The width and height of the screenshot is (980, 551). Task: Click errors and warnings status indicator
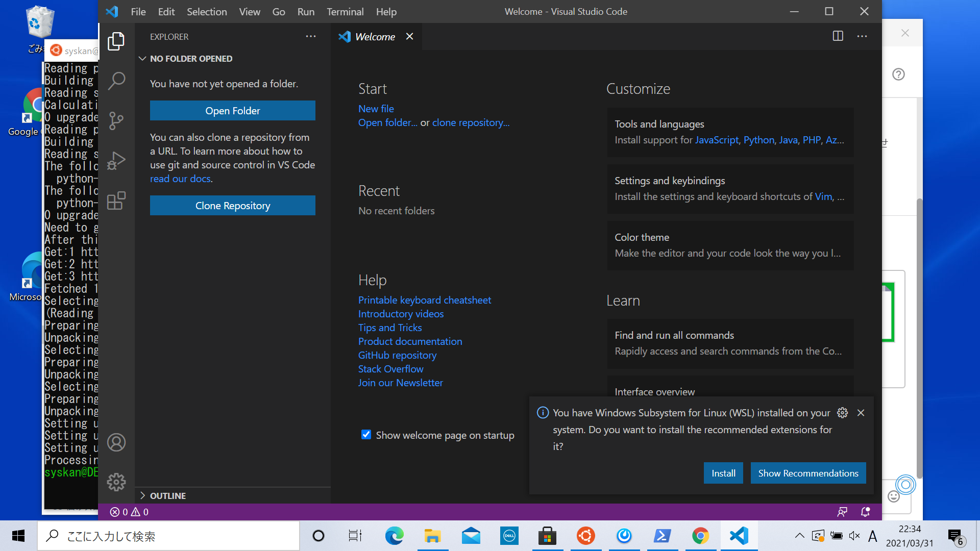pos(129,512)
